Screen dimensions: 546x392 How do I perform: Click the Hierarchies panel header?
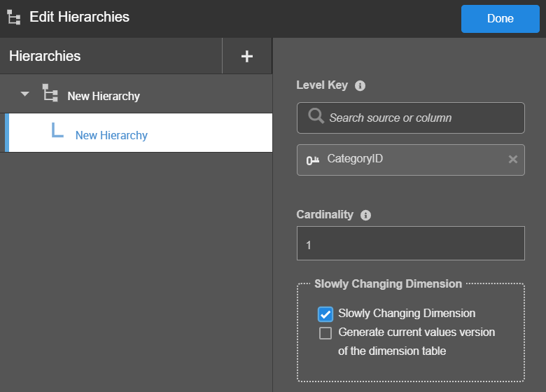tap(45, 57)
